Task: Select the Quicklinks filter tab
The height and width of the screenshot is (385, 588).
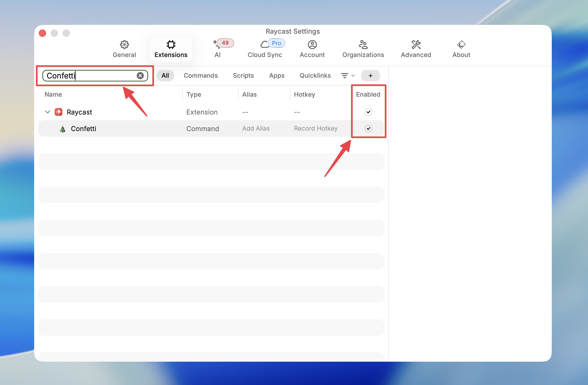Action: 315,76
